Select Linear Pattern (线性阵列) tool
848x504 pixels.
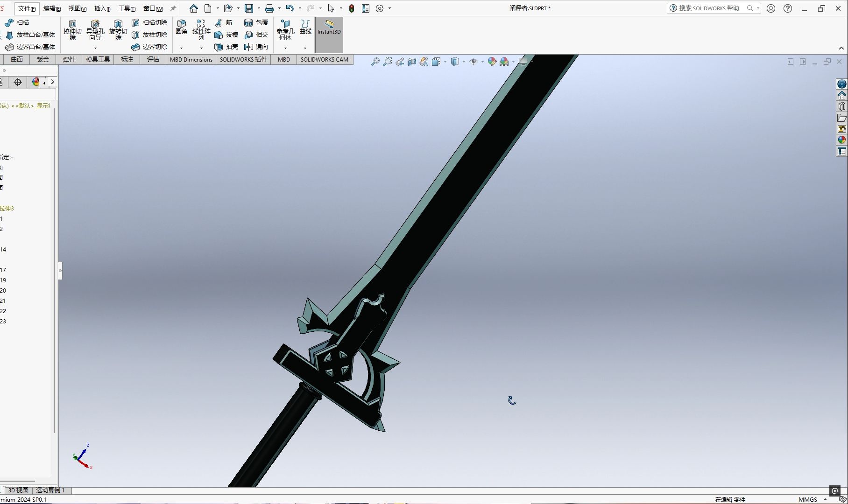(201, 30)
